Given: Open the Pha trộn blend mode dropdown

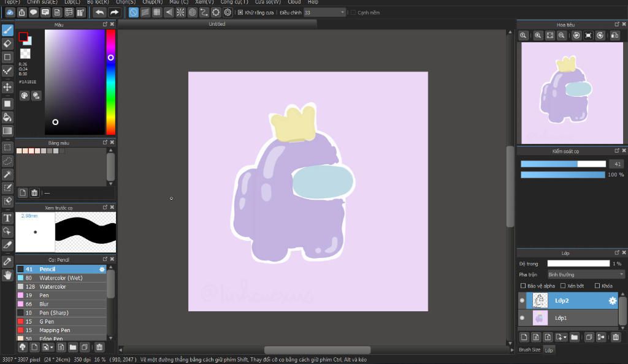Looking at the screenshot, I should (586, 275).
